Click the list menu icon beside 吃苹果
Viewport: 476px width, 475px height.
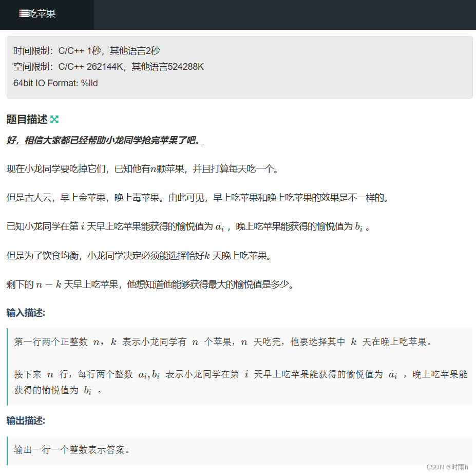coord(24,14)
